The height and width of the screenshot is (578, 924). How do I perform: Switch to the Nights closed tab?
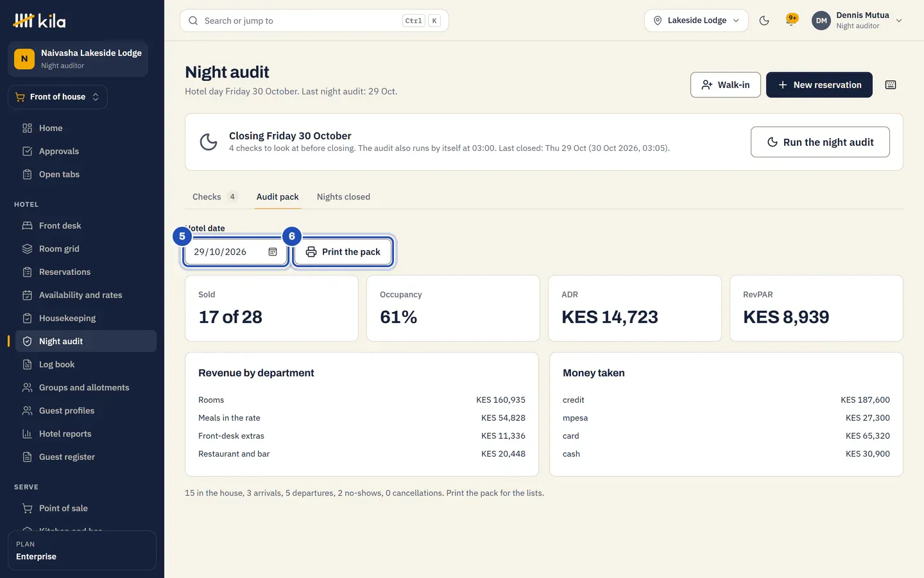[343, 197]
